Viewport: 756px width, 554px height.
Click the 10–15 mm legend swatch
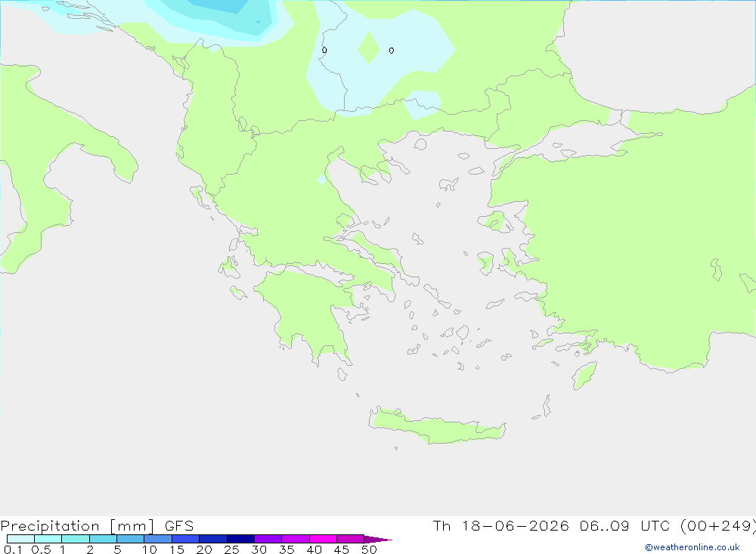click(158, 539)
